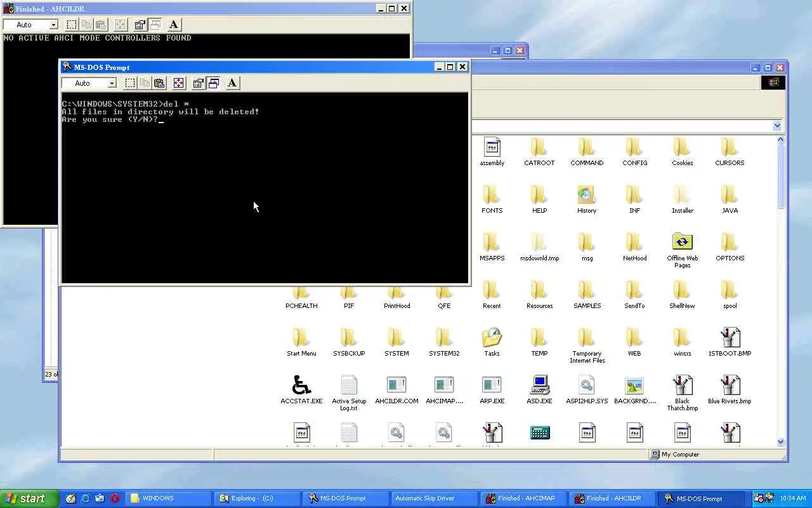Click Full screen icon in AHCILDR window
Viewport: 812px width, 508px height.
pyautogui.click(x=121, y=25)
